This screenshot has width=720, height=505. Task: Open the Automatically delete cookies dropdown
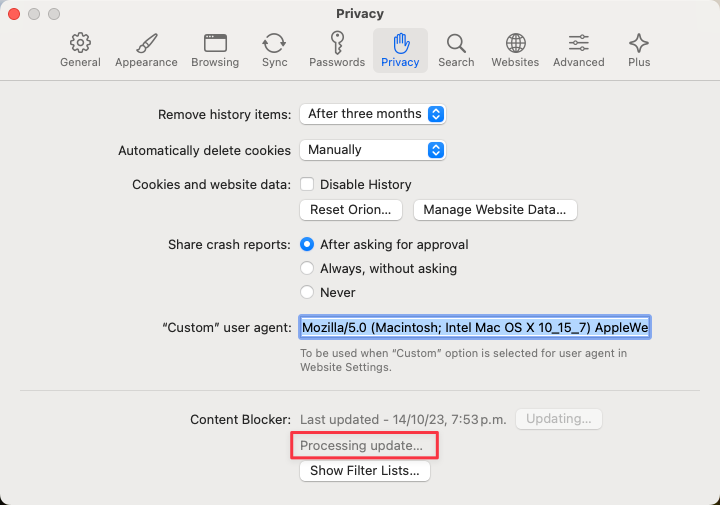pos(372,150)
